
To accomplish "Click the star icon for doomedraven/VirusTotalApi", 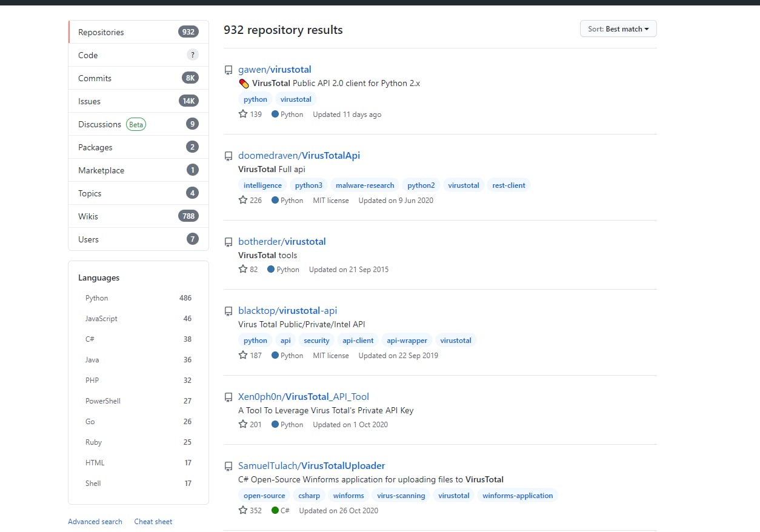I will point(243,200).
